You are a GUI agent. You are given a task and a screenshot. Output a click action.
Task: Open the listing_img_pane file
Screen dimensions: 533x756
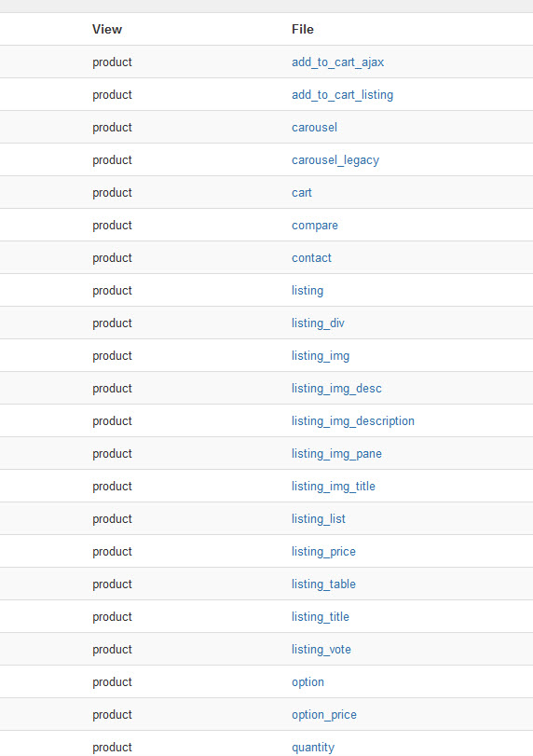(336, 454)
